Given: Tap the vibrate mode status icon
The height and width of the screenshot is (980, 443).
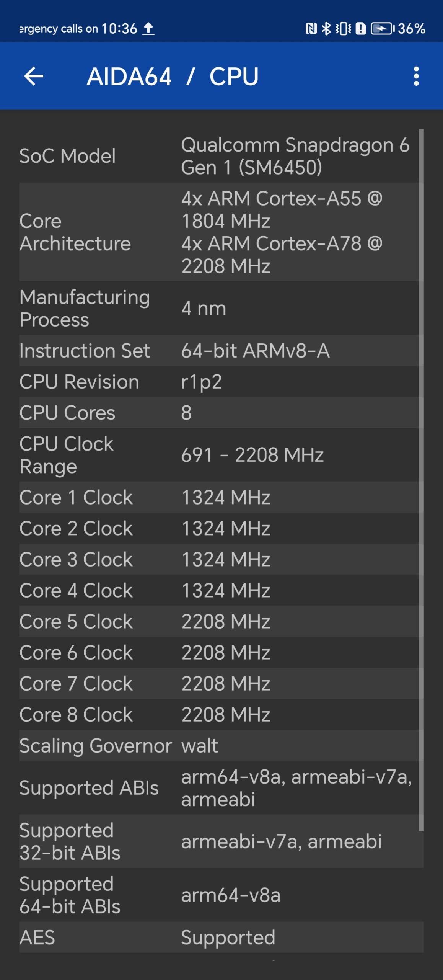Looking at the screenshot, I should coord(343,29).
